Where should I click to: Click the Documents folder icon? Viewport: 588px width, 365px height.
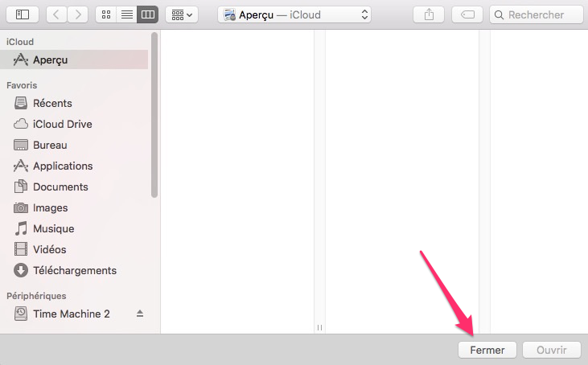click(21, 187)
